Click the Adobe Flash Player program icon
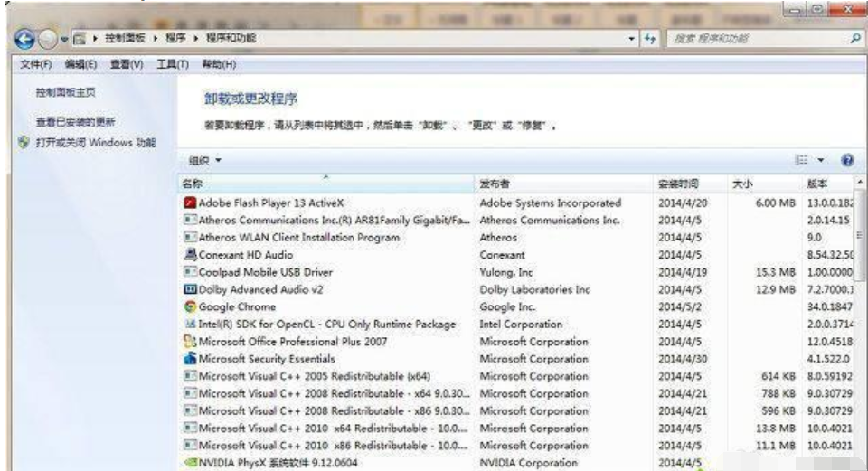The width and height of the screenshot is (868, 471). point(190,203)
